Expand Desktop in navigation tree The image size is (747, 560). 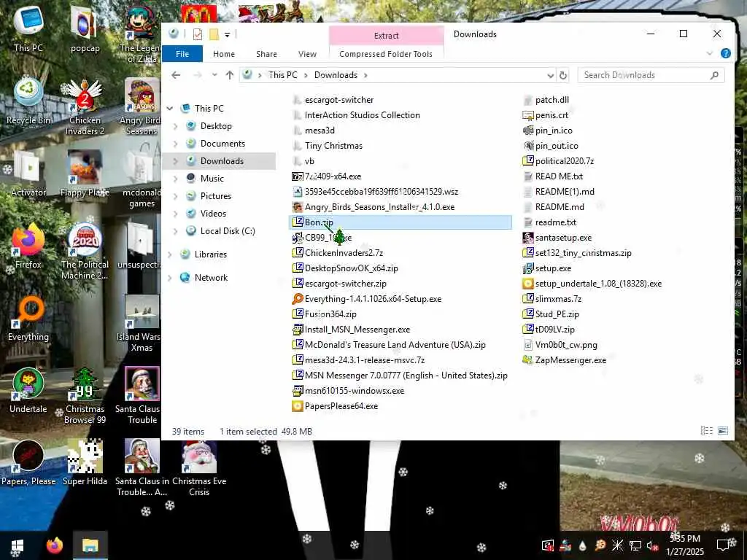(175, 126)
